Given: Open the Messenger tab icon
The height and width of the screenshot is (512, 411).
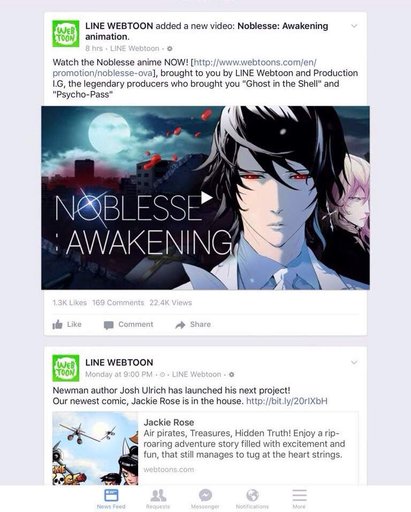Looking at the screenshot, I should [x=205, y=495].
